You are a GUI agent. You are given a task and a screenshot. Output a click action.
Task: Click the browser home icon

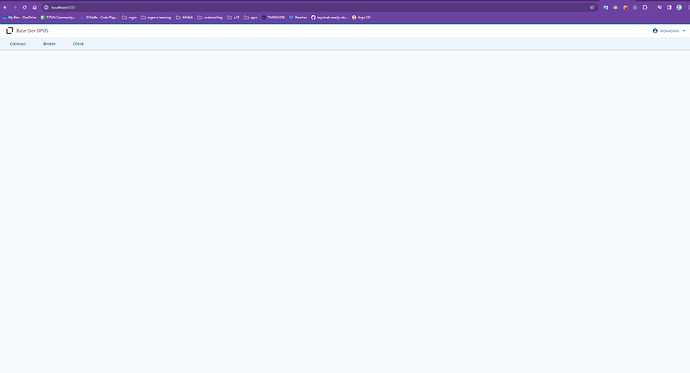pyautogui.click(x=34, y=7)
